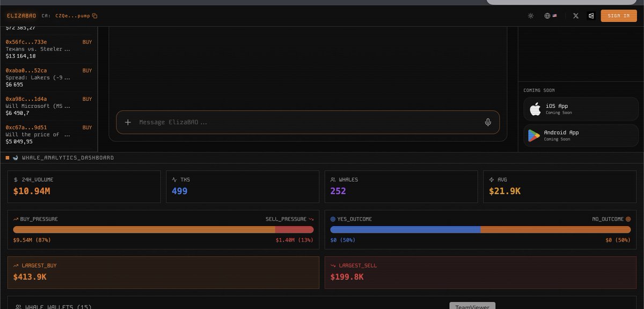Click the red sell portion of pressure bar

[294, 230]
